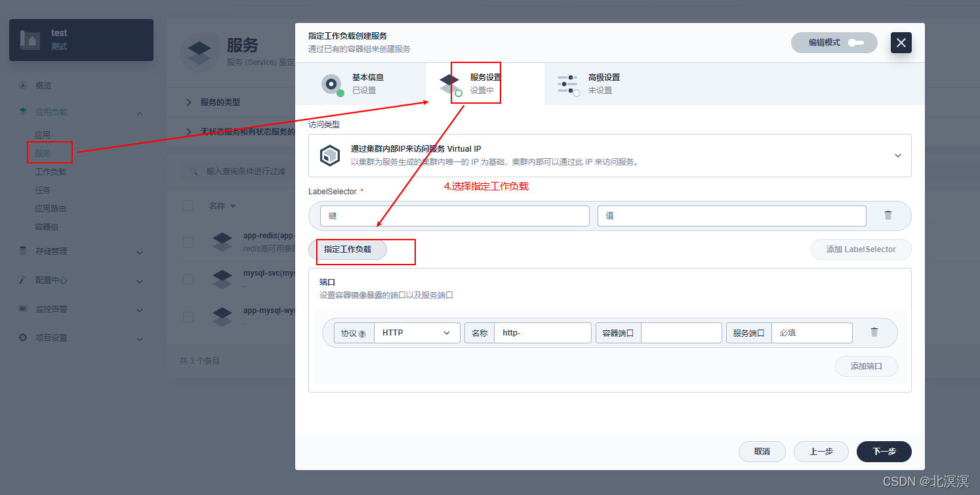980x495 pixels.
Task: Delete the port row with trash icon
Action: (x=874, y=332)
